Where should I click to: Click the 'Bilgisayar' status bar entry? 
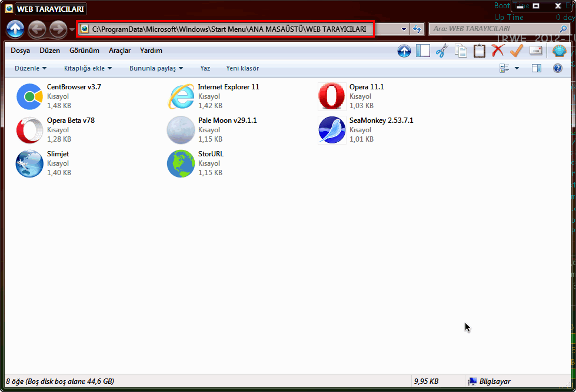490,381
